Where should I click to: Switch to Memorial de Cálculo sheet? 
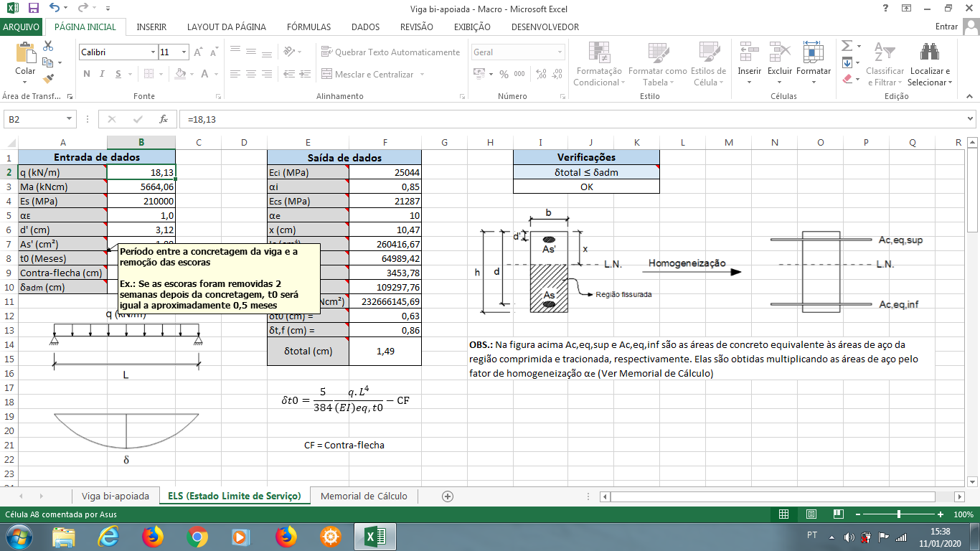364,496
